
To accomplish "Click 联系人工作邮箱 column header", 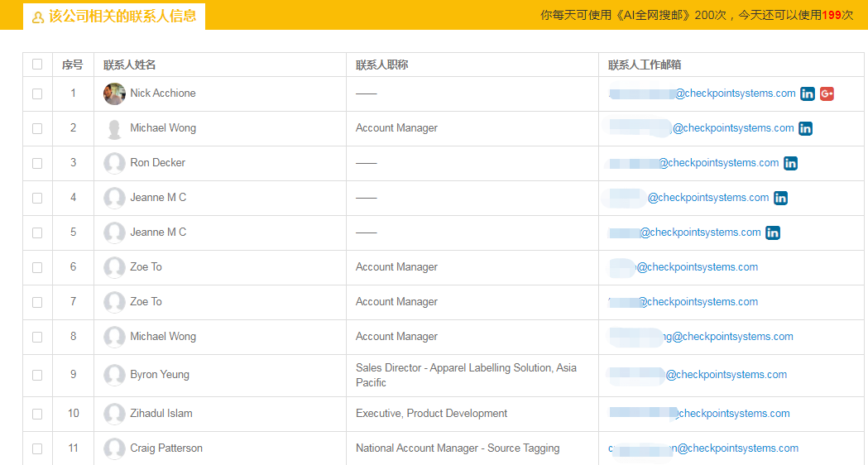I will [645, 65].
